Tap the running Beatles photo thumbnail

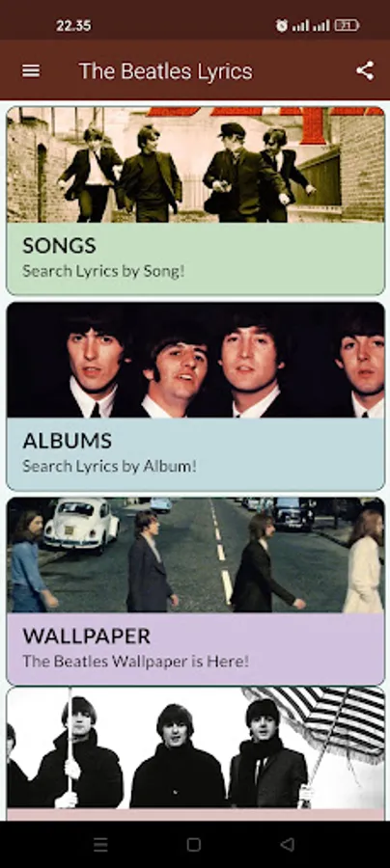click(x=196, y=164)
